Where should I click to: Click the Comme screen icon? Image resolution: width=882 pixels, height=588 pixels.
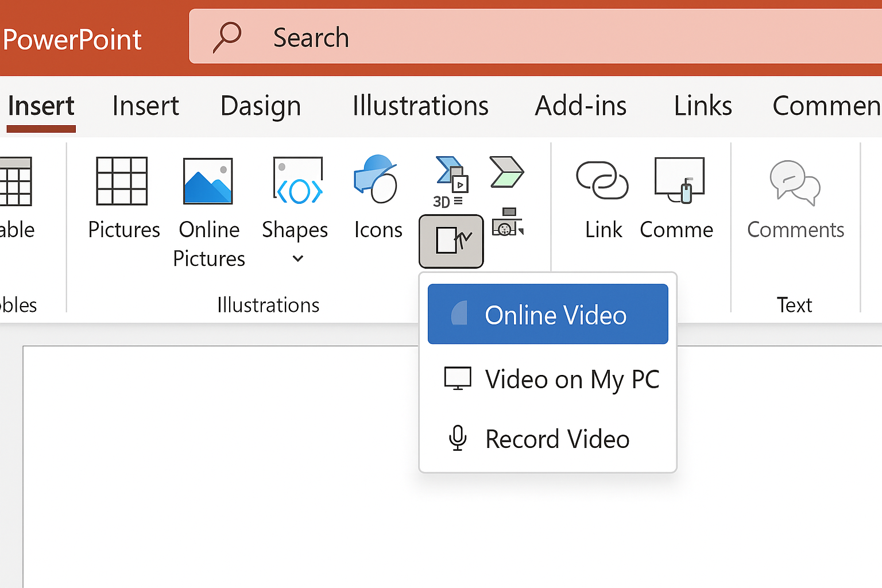click(x=680, y=180)
